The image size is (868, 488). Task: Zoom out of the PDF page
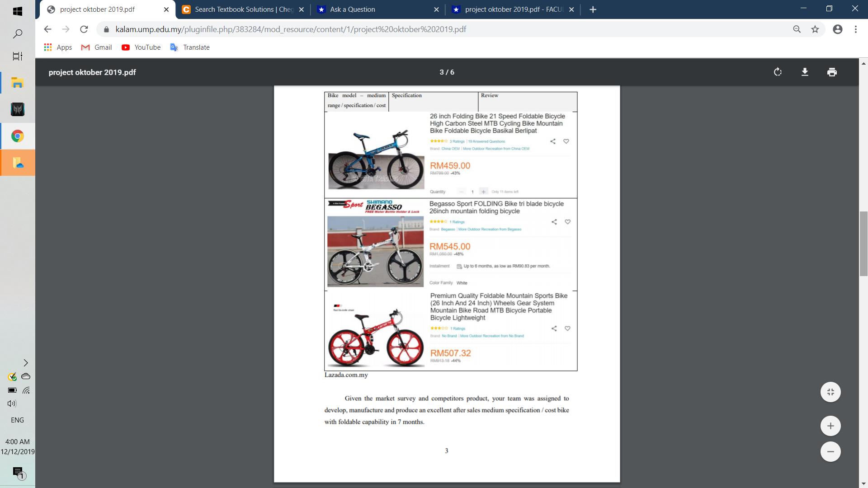click(831, 451)
